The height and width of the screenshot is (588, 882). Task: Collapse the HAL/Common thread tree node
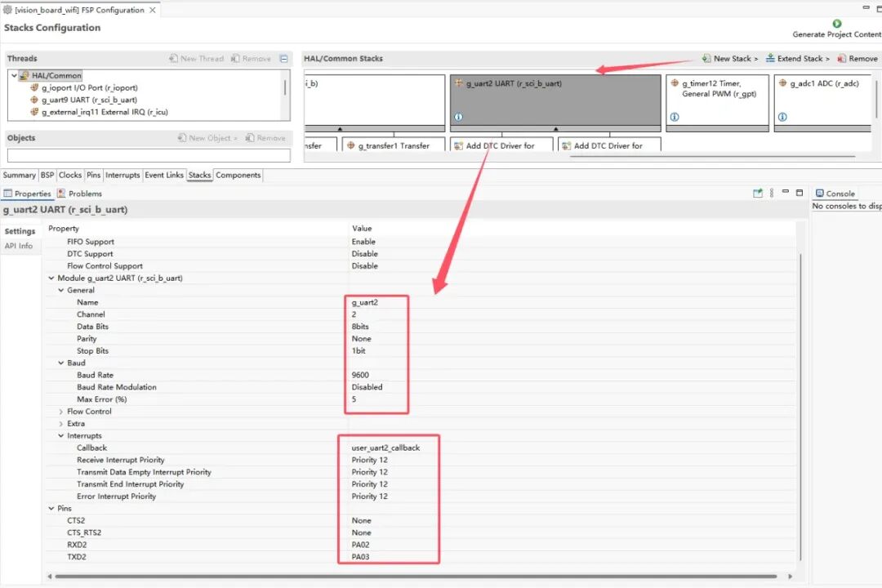pyautogui.click(x=14, y=75)
